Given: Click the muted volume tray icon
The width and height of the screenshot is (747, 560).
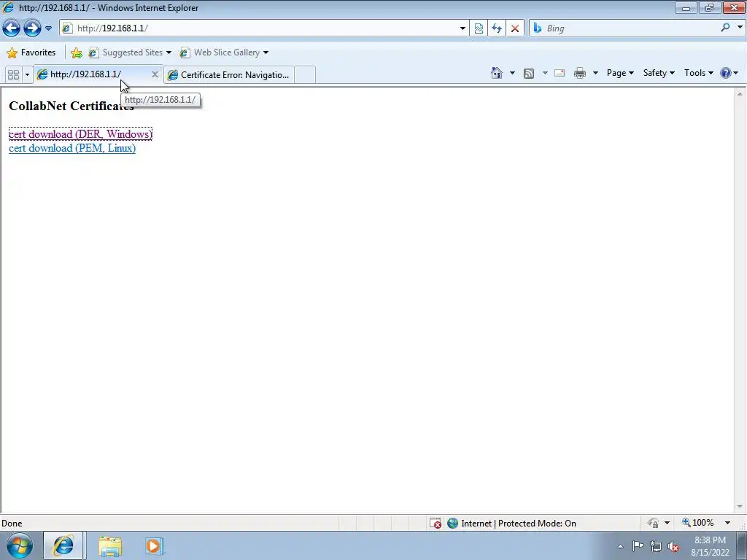Looking at the screenshot, I should (673, 547).
